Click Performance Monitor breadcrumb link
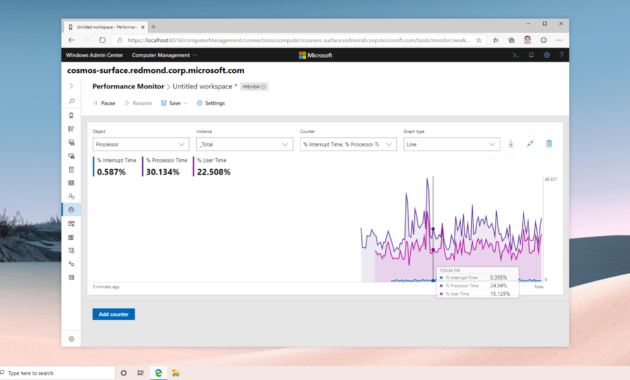Image resolution: width=630 pixels, height=380 pixels. coord(128,86)
